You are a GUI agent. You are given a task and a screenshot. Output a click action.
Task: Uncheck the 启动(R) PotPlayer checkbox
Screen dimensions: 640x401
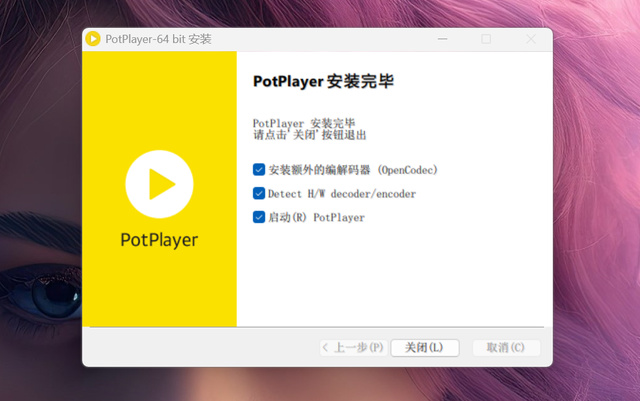(259, 217)
